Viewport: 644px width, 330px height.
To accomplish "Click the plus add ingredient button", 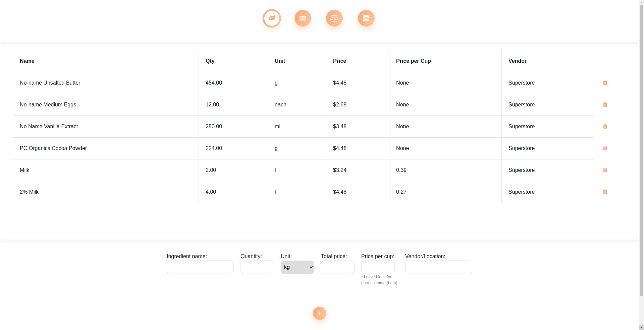I will 320,313.
